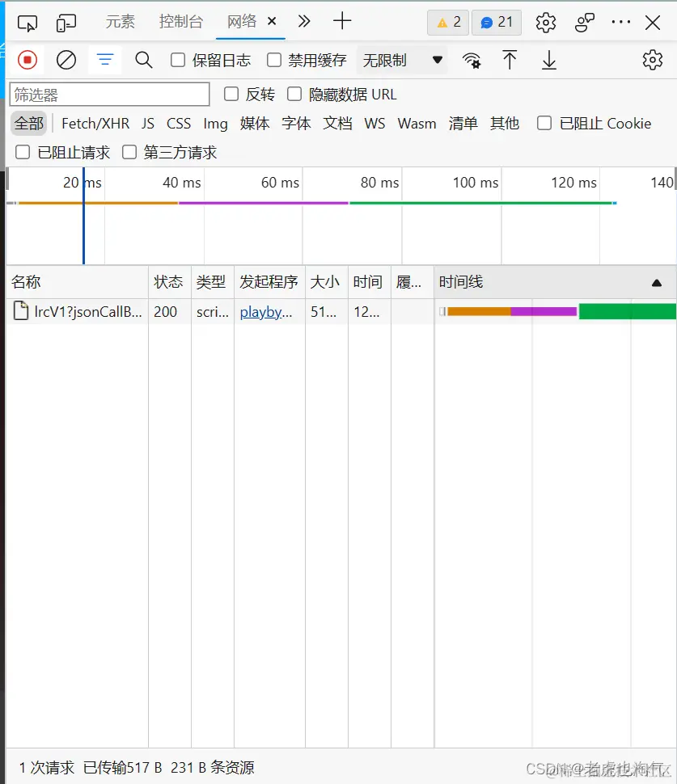Open the playby initiator link

click(x=263, y=312)
